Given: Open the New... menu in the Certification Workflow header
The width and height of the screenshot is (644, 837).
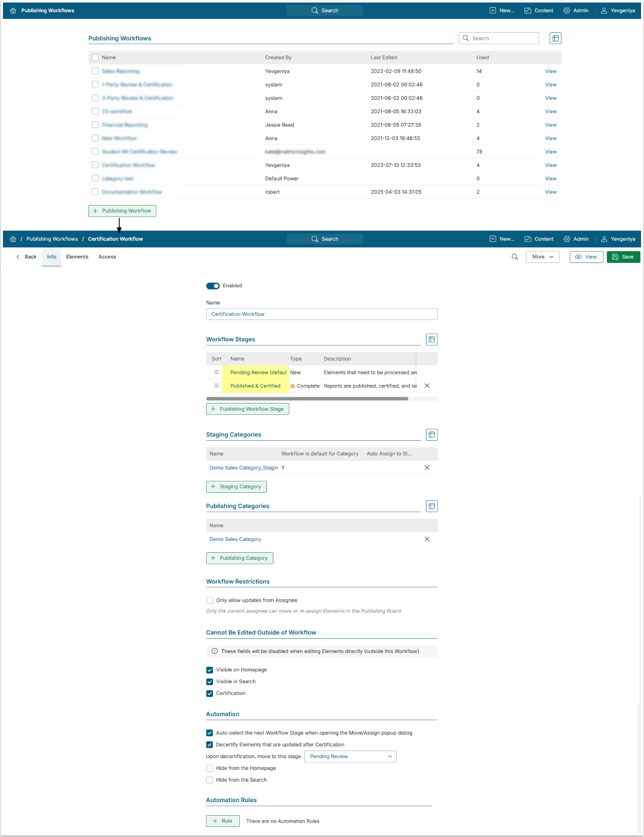Looking at the screenshot, I should [502, 239].
